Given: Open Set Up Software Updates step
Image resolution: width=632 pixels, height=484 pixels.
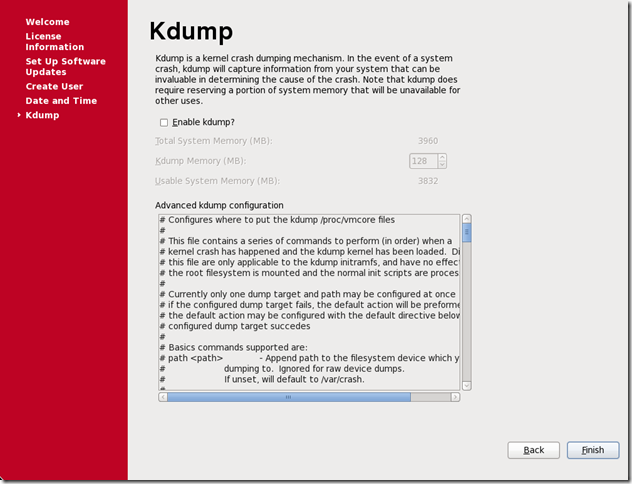Looking at the screenshot, I should click(66, 66).
